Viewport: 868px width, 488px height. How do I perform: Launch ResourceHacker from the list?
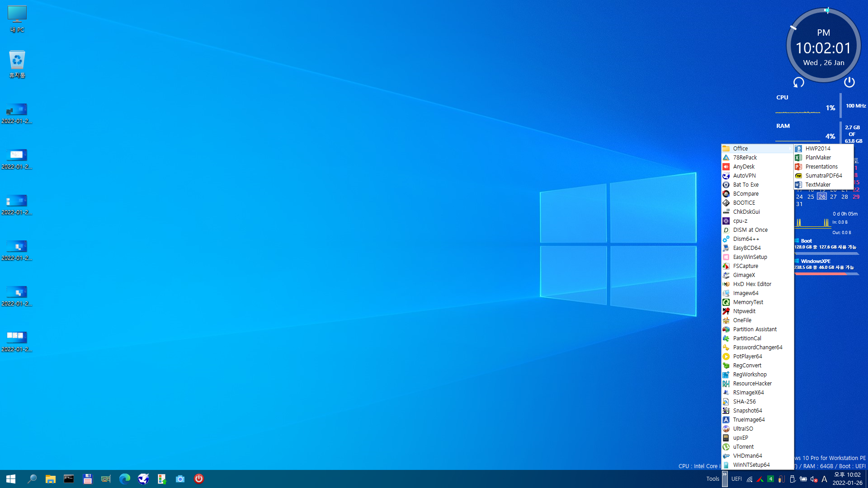(757, 384)
